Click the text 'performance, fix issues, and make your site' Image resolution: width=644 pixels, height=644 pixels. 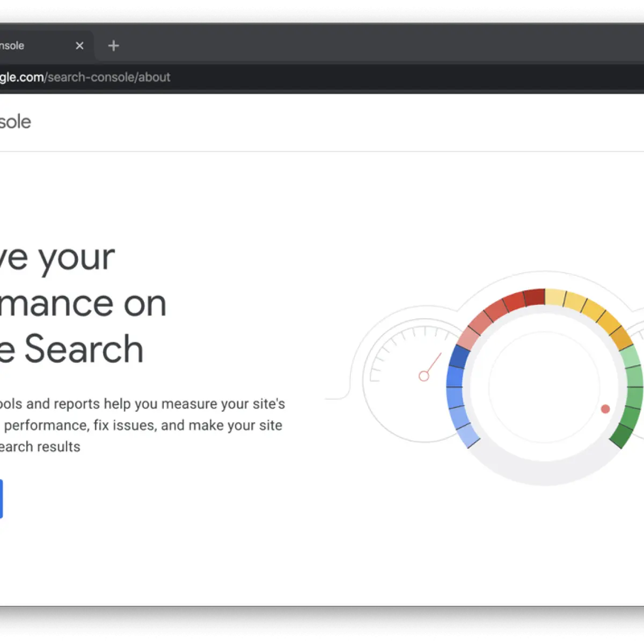[143, 425]
